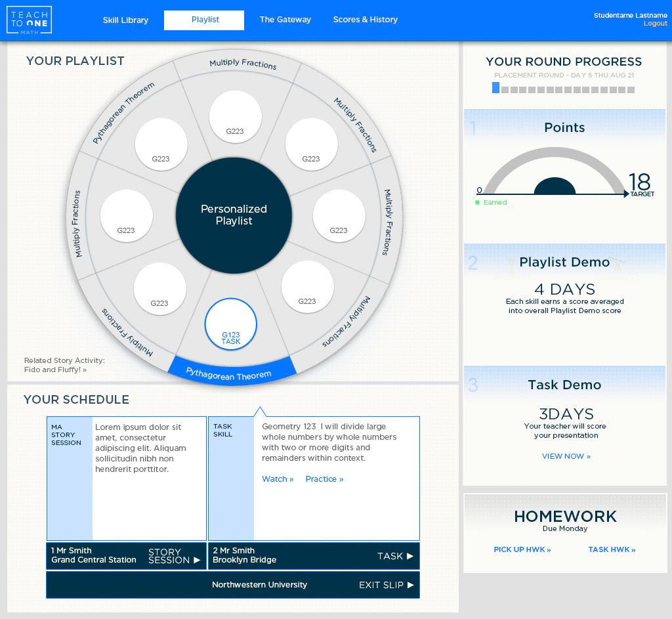Image resolution: width=672 pixels, height=619 pixels.
Task: Open the Northwestern University exit slip bar
Action: [233, 585]
